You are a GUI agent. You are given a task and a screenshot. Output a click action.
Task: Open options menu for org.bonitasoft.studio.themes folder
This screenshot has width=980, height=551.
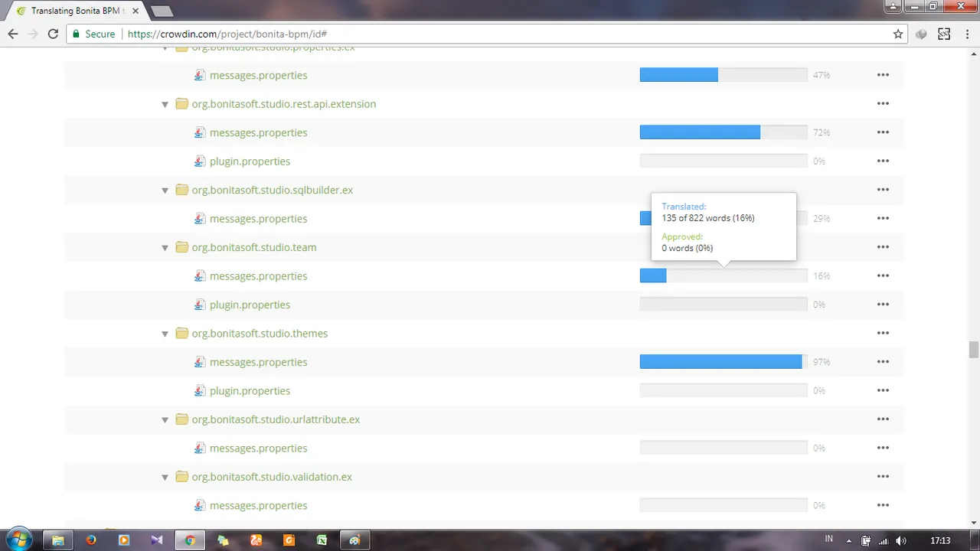[883, 333]
